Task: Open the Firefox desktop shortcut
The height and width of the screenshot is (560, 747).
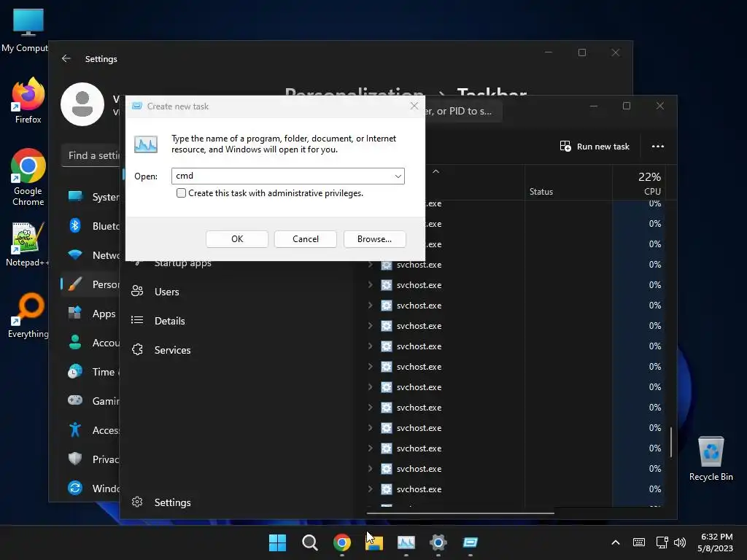Action: pyautogui.click(x=28, y=100)
